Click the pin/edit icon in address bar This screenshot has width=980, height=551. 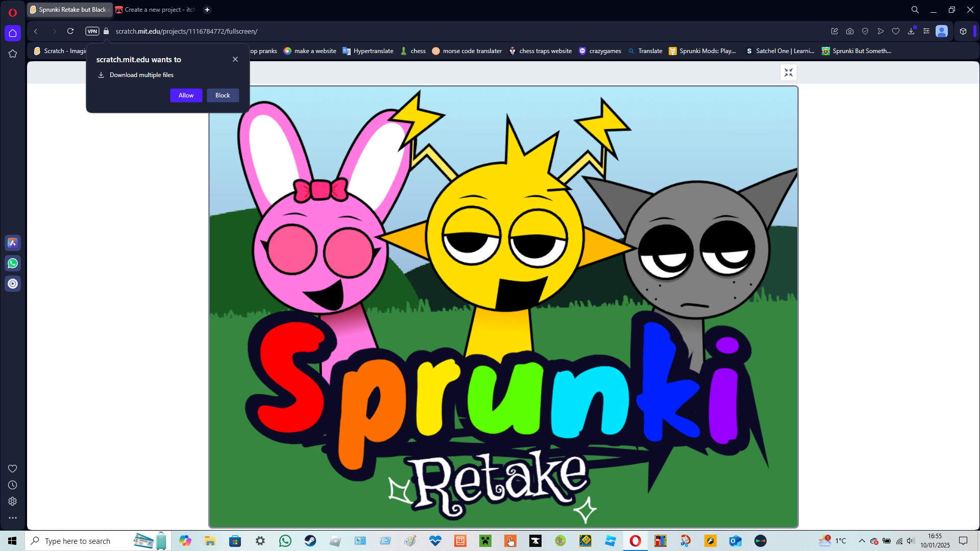[x=835, y=31]
